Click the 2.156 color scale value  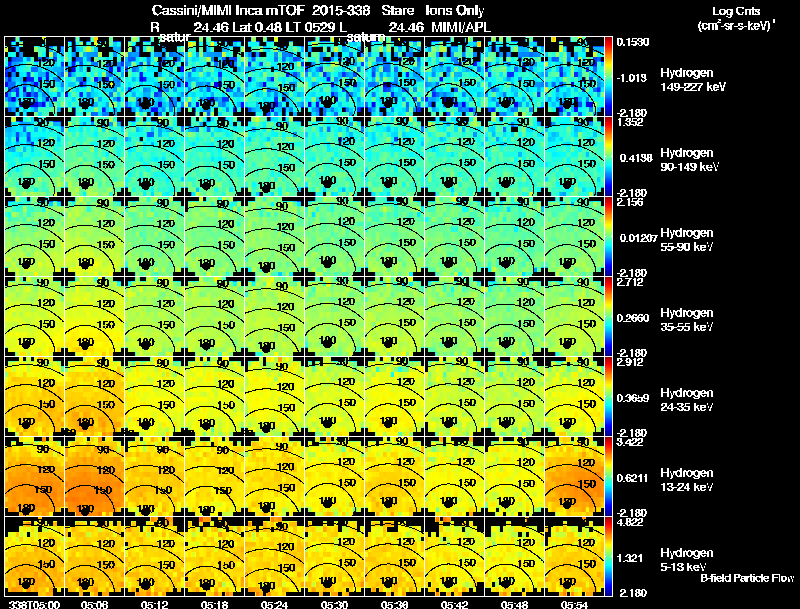(x=630, y=202)
